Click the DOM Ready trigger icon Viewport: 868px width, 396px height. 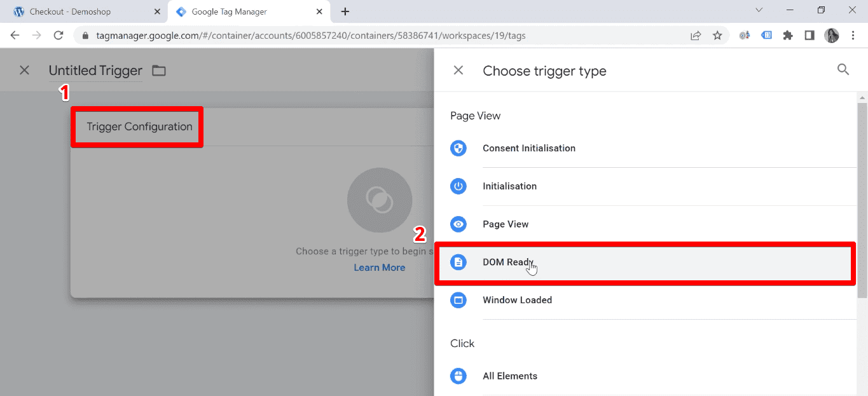(458, 262)
